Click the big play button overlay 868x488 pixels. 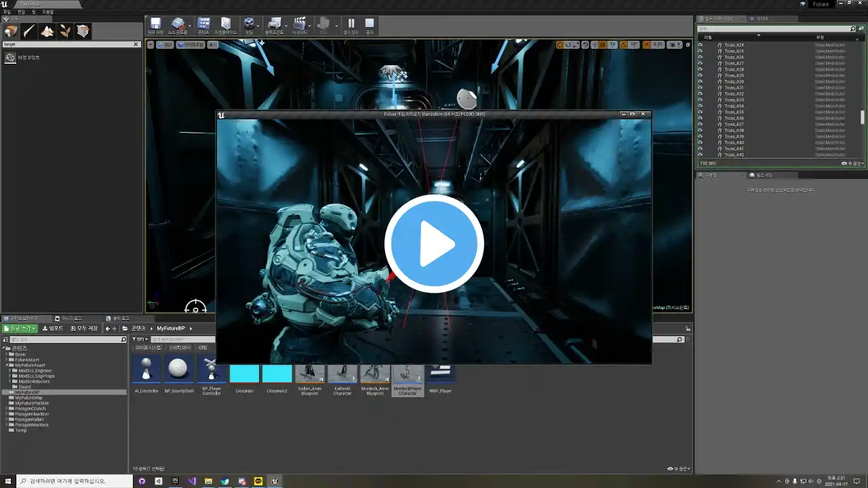pyautogui.click(x=434, y=244)
